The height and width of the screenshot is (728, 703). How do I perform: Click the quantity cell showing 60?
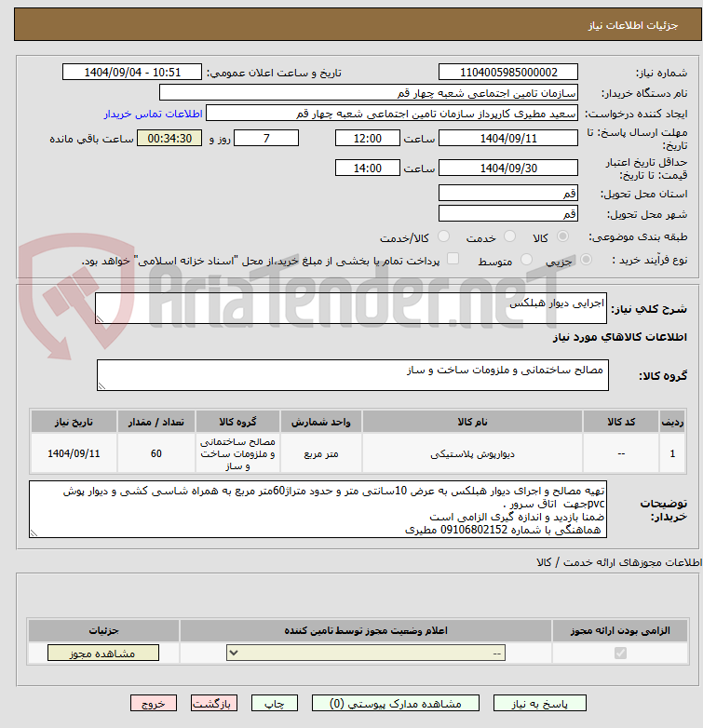pos(156,453)
